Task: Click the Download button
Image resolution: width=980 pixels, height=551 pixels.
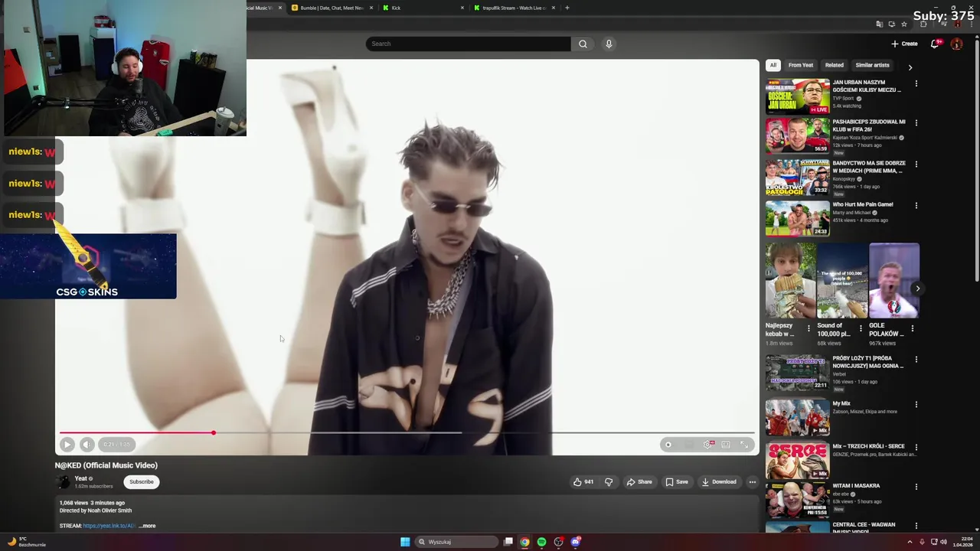Action: [719, 482]
